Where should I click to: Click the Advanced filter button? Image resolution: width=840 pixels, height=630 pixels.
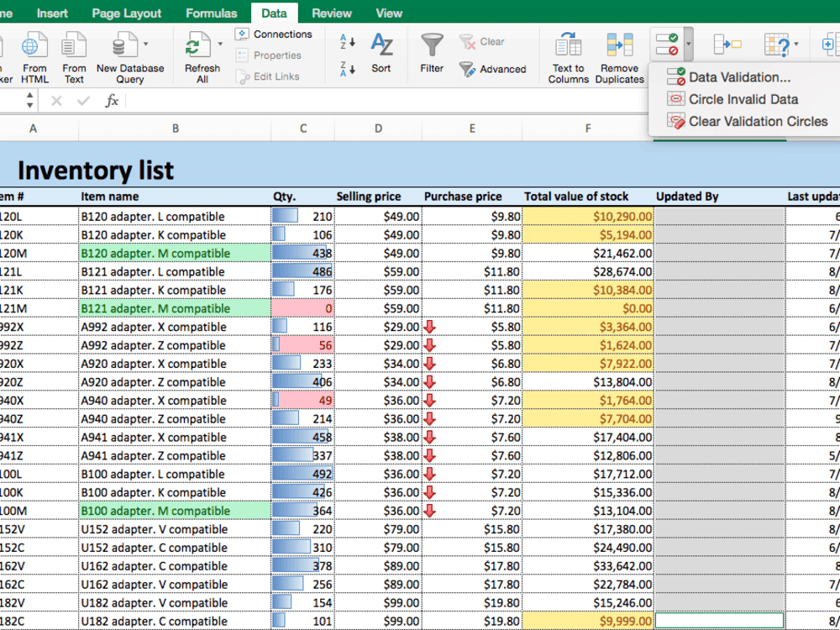coord(493,69)
